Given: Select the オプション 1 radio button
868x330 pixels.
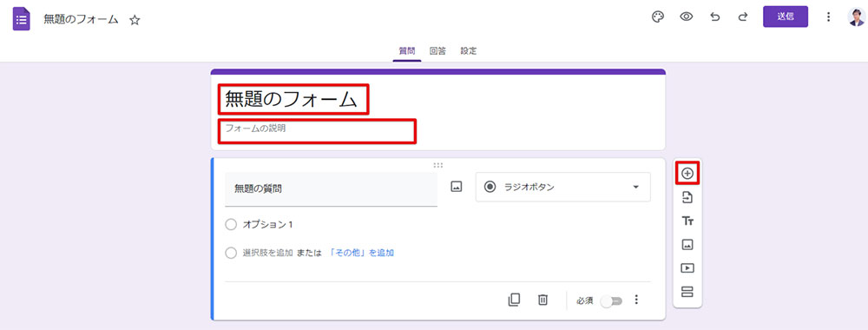Looking at the screenshot, I should [x=231, y=224].
